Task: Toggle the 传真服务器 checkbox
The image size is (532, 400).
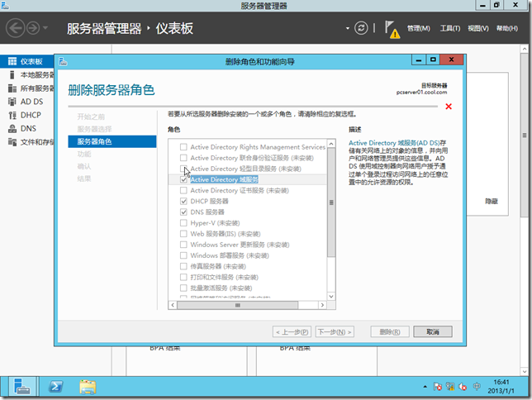Action: coord(183,266)
